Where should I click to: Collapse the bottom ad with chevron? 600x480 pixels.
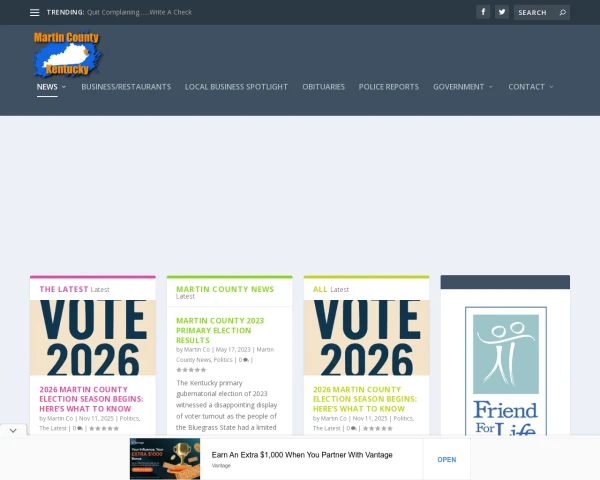[13, 431]
